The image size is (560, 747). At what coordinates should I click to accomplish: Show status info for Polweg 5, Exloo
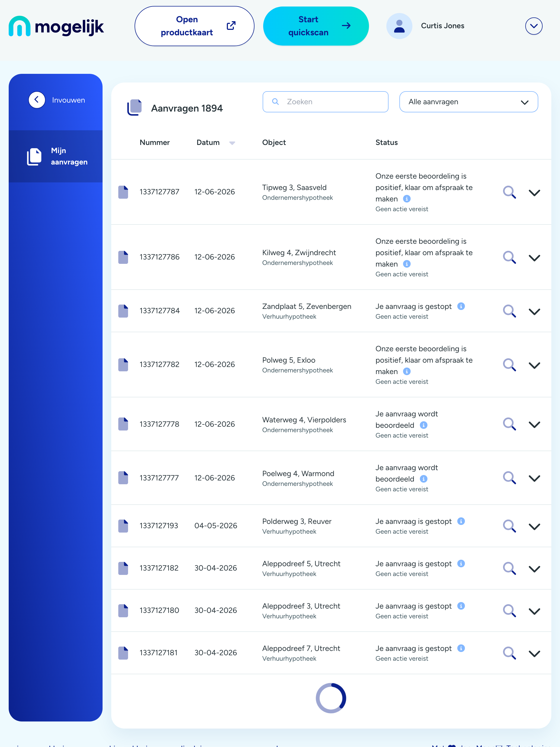point(407,371)
